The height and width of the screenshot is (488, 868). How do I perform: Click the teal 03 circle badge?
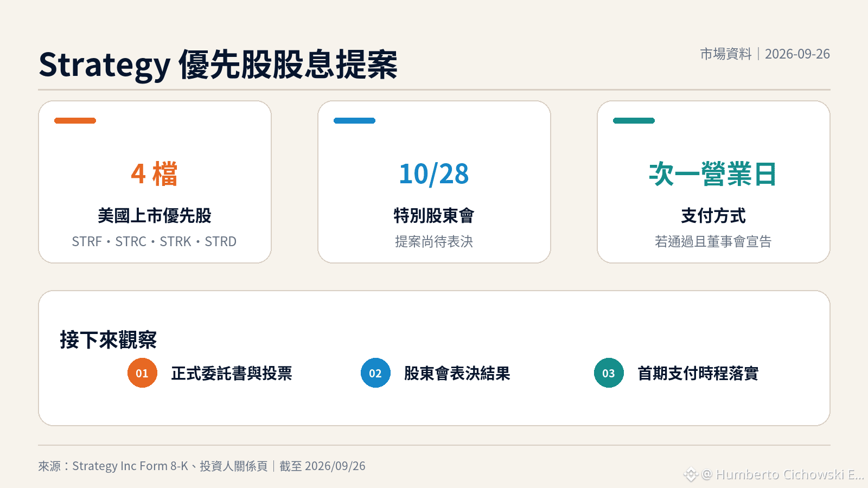[609, 373]
